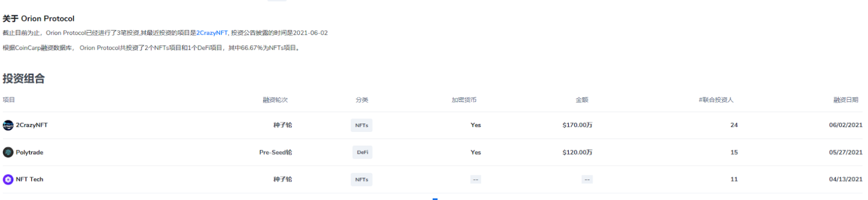868x200 pixels.
Task: Sort by 融资轮次 column header
Action: 275,100
